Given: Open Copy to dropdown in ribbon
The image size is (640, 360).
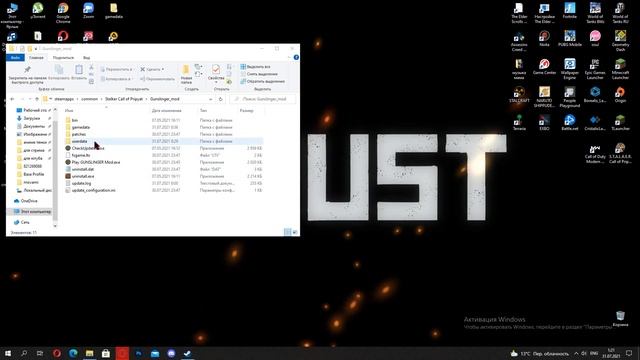Looking at the screenshot, I should click(116, 79).
